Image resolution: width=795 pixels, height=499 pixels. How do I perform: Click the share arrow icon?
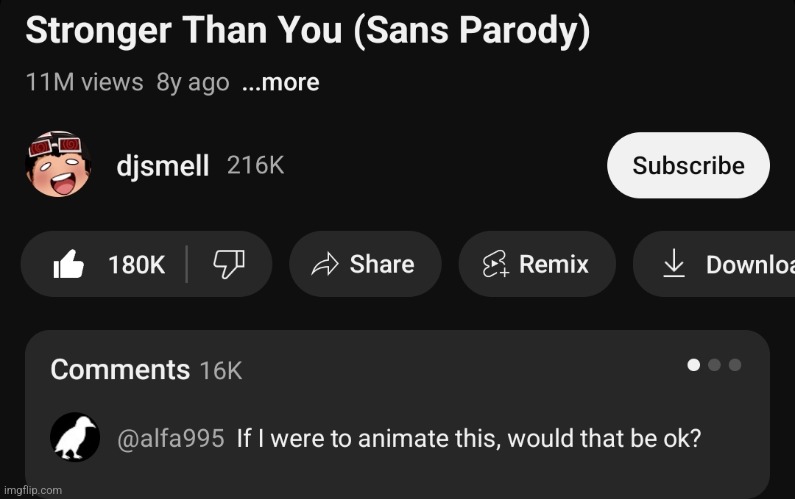pyautogui.click(x=324, y=264)
